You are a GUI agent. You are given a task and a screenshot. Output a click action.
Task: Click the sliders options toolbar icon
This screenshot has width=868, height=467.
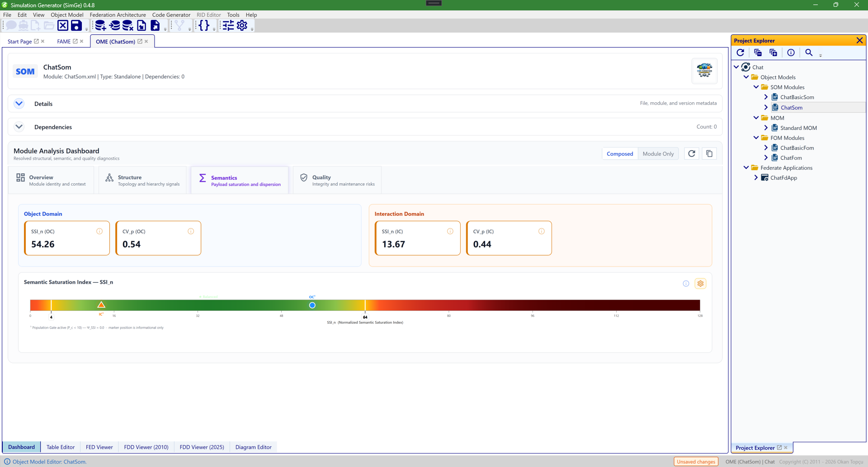coord(228,25)
